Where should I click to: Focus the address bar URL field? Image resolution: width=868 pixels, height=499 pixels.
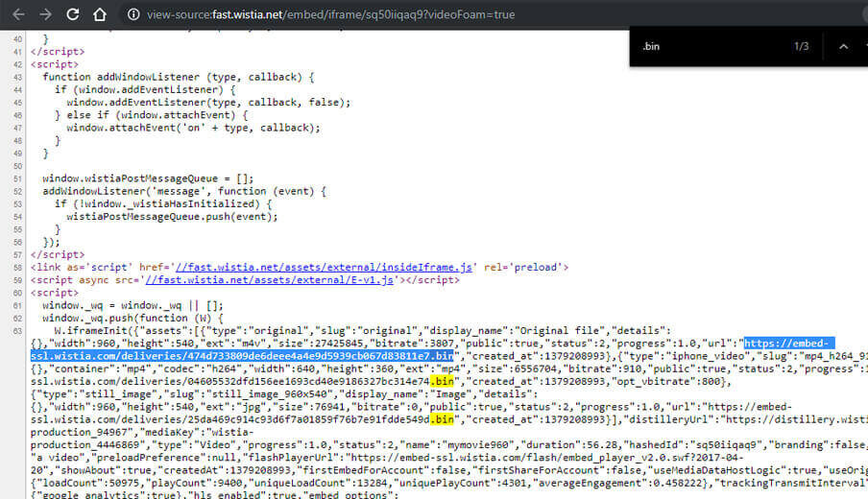pos(330,14)
